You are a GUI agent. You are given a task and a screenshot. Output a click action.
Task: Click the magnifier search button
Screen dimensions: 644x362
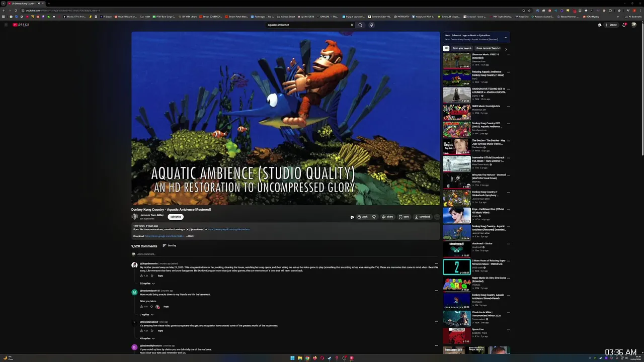(x=360, y=25)
